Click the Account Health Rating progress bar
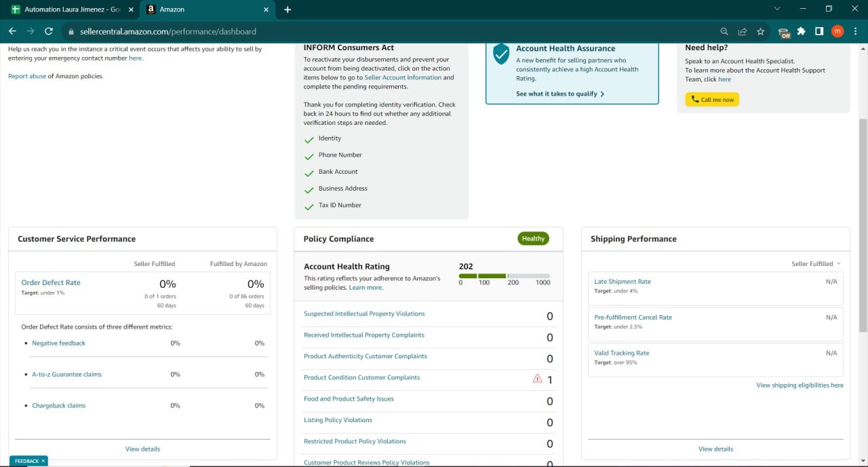868x467 pixels. tap(505, 276)
